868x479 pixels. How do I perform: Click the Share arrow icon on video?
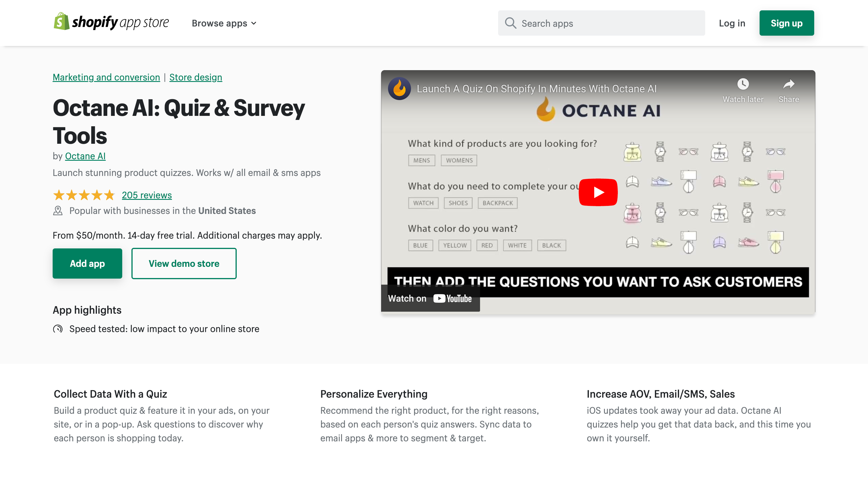click(789, 84)
